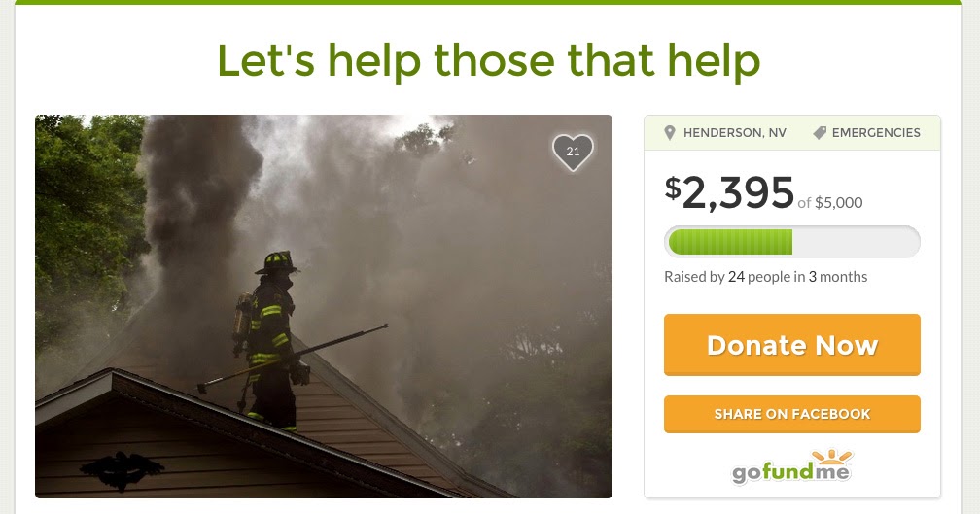Screen dimensions: 980x514
Task: Click the green filled part of progress bar
Action: 730,242
